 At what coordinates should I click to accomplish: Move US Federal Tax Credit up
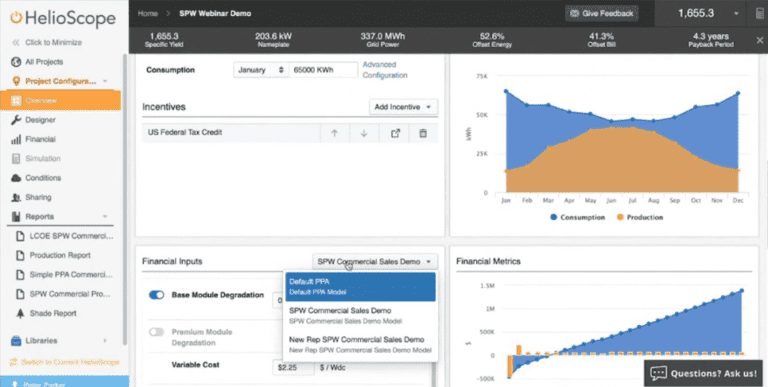pyautogui.click(x=335, y=133)
